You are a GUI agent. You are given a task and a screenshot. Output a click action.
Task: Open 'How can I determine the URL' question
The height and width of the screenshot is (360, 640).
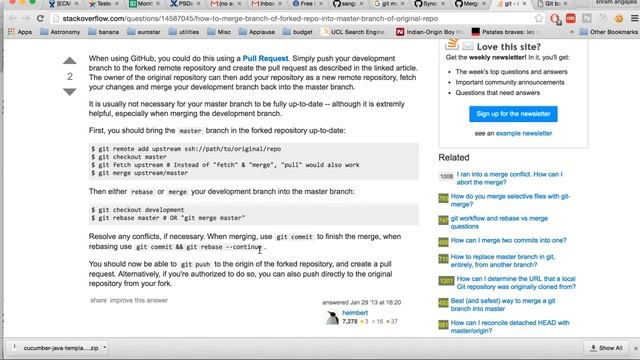coord(516,283)
